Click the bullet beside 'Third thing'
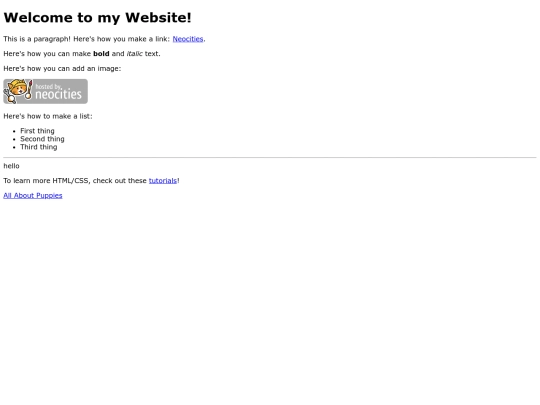The image size is (540, 405). tap(14, 147)
